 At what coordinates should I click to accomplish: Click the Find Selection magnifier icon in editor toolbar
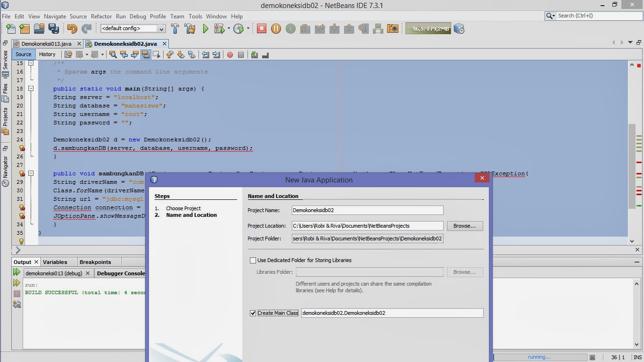point(113,55)
